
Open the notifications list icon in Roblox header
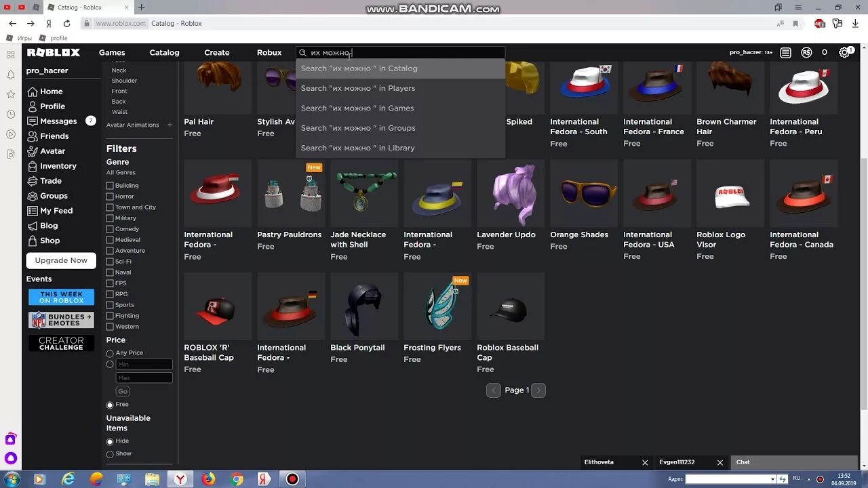[x=785, y=52]
